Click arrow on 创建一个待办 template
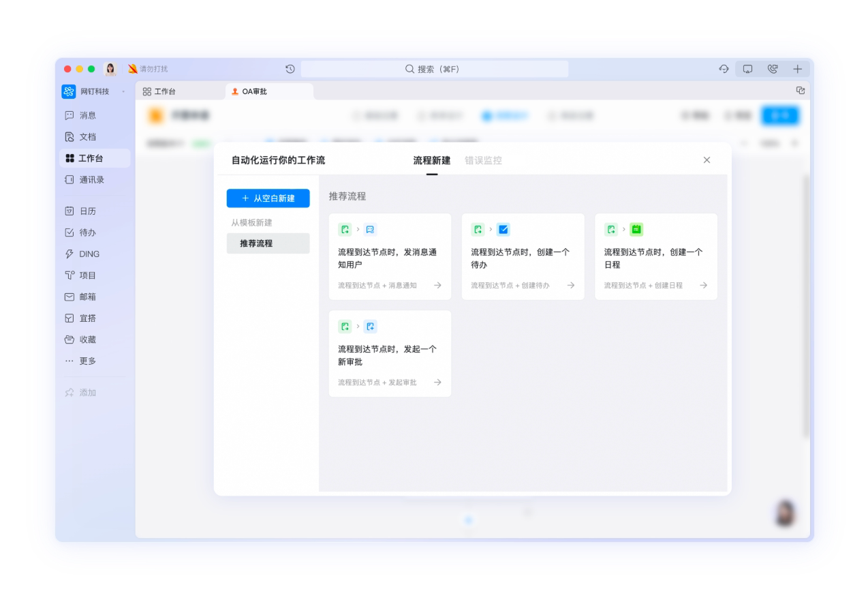This screenshot has width=868, height=600. click(571, 286)
